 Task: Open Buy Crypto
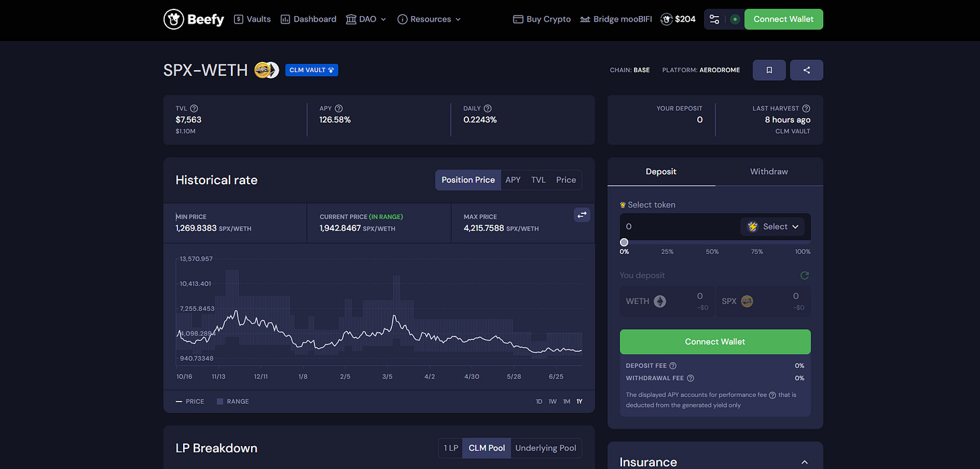click(542, 20)
